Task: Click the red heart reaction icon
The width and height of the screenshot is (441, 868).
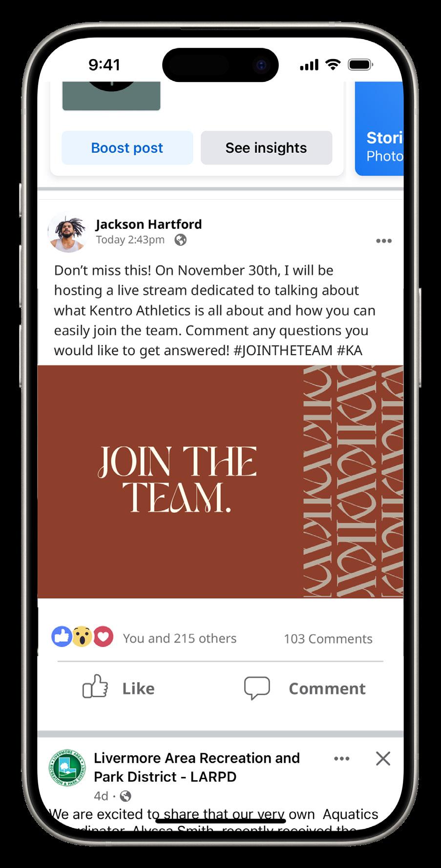Action: point(103,636)
